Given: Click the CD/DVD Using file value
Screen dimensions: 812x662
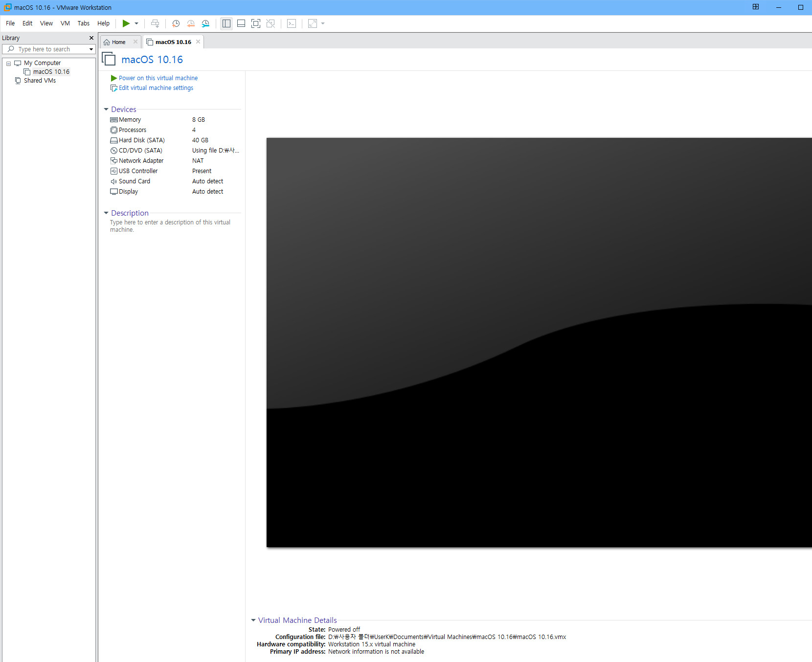Looking at the screenshot, I should tap(215, 151).
